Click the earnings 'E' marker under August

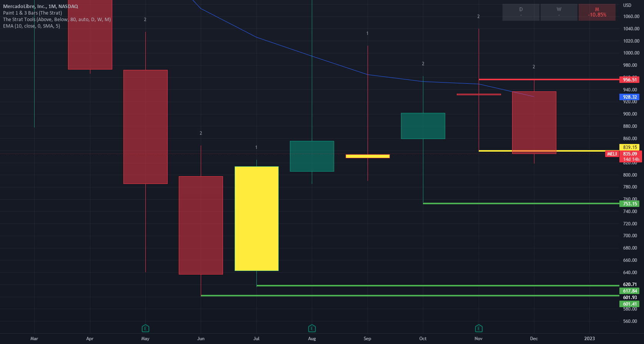pos(312,328)
